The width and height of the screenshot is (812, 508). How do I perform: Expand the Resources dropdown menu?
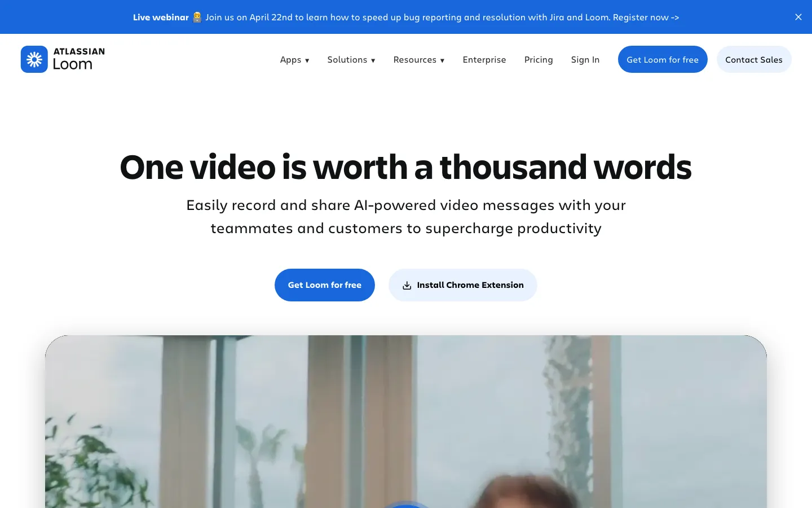418,60
